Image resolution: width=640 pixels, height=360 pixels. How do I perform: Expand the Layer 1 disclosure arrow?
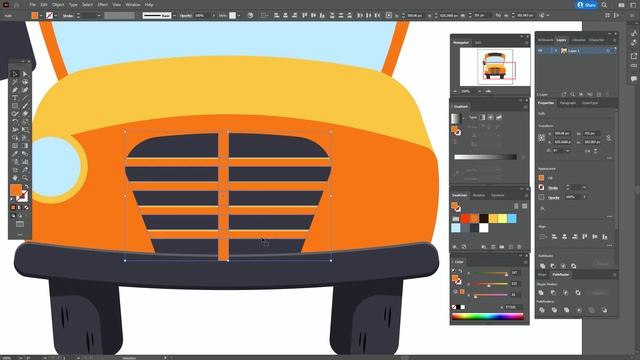pos(556,51)
